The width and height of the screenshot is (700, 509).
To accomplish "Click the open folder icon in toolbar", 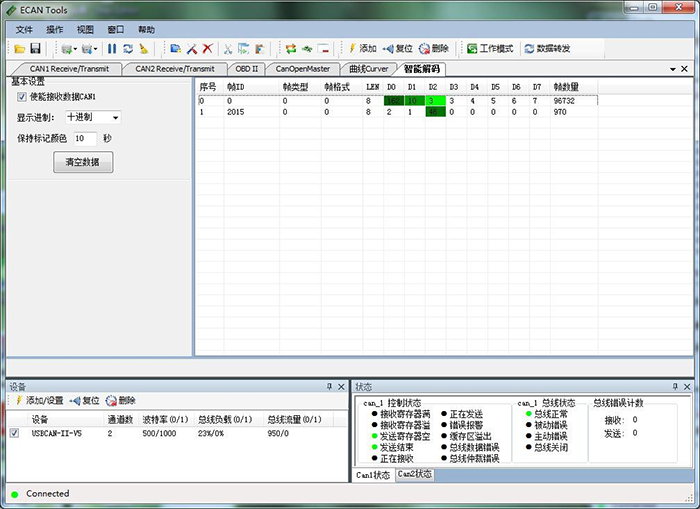I will (20, 48).
